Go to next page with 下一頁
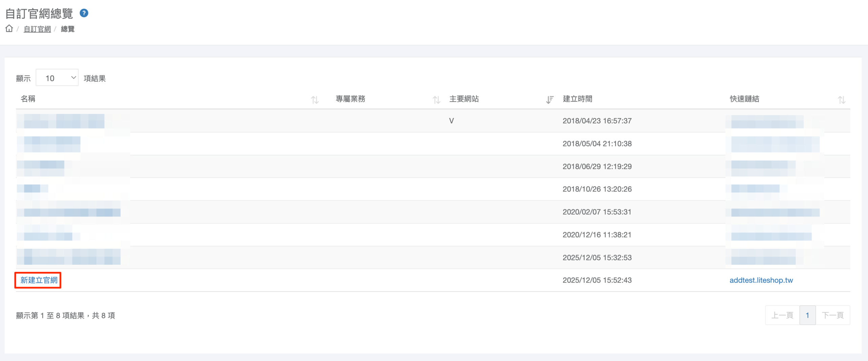868x361 pixels. click(832, 315)
